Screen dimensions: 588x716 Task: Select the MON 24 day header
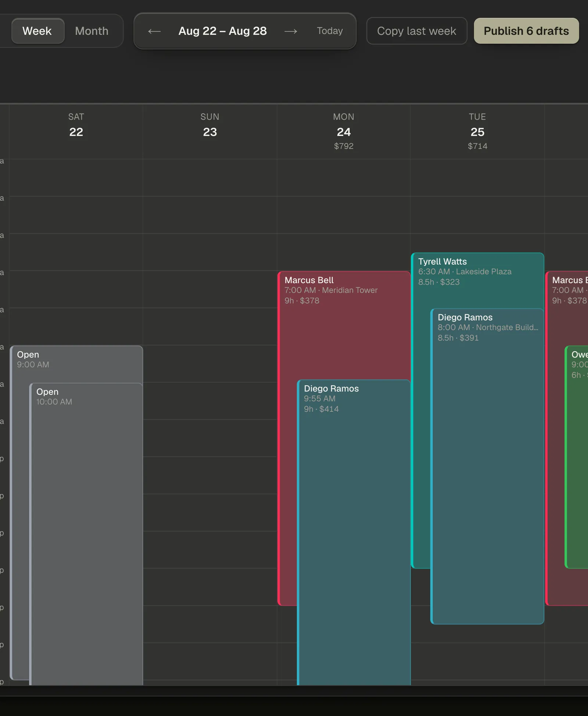click(x=344, y=131)
